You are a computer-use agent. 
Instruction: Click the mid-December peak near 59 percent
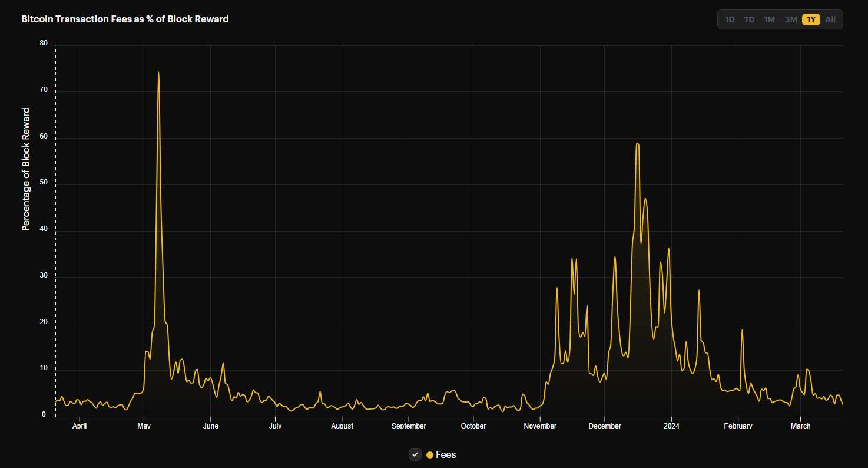point(637,143)
